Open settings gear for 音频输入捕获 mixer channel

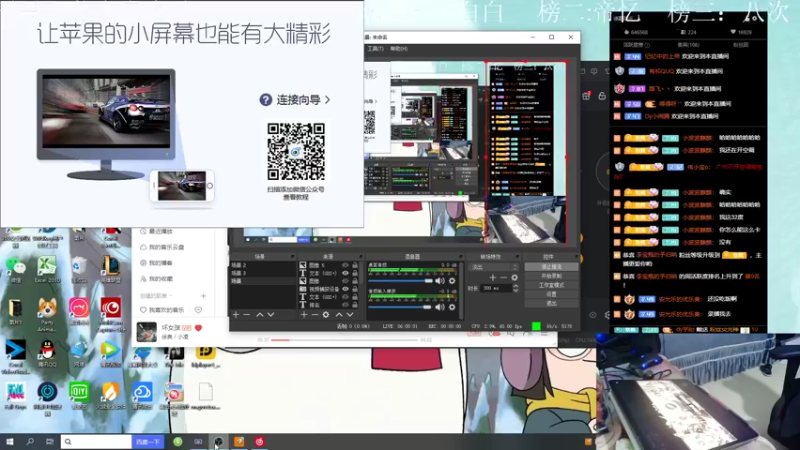click(x=452, y=307)
